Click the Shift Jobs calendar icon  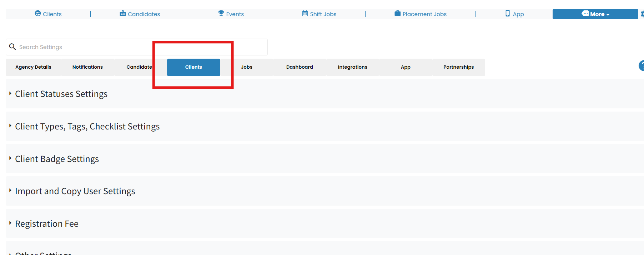click(305, 14)
